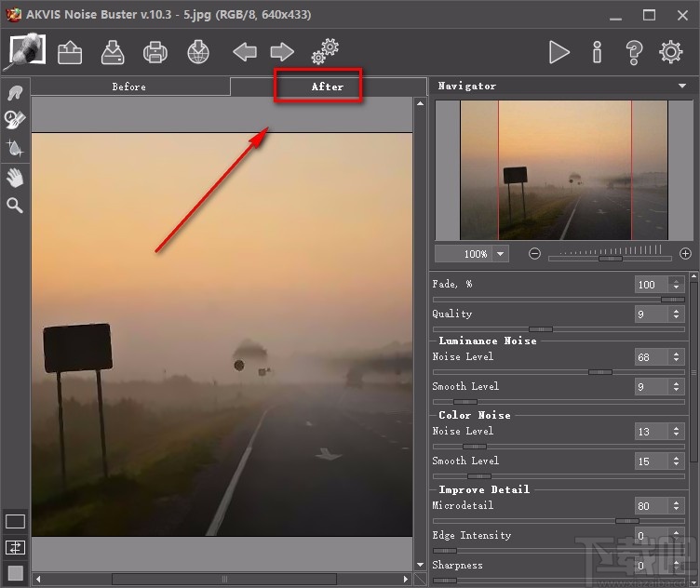This screenshot has width=700, height=588.
Task: Click zoom out minus button in Navigator
Action: tap(535, 253)
